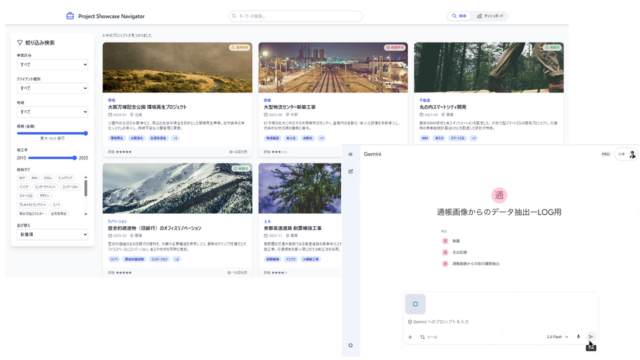
Task: Toggle the BIM technology tag filter
Action: (34, 178)
